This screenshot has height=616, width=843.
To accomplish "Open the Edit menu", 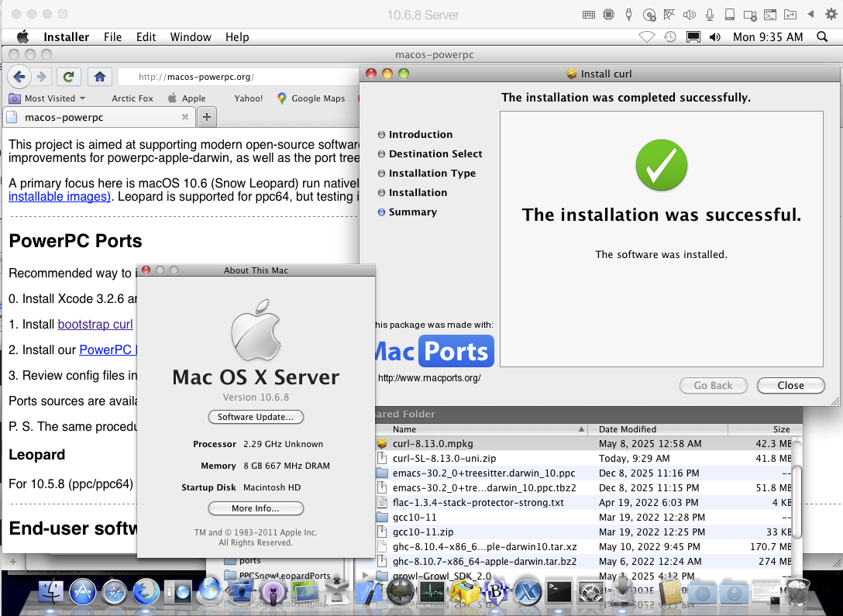I will pyautogui.click(x=146, y=36).
